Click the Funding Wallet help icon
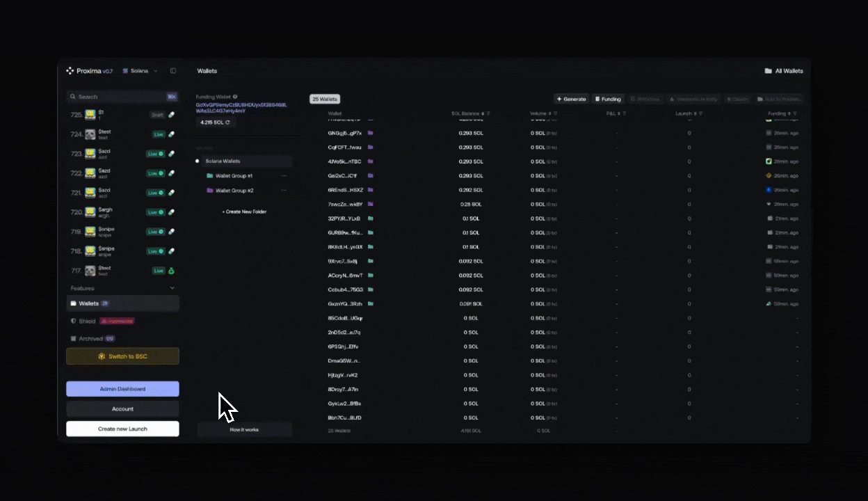868x501 pixels. [235, 97]
